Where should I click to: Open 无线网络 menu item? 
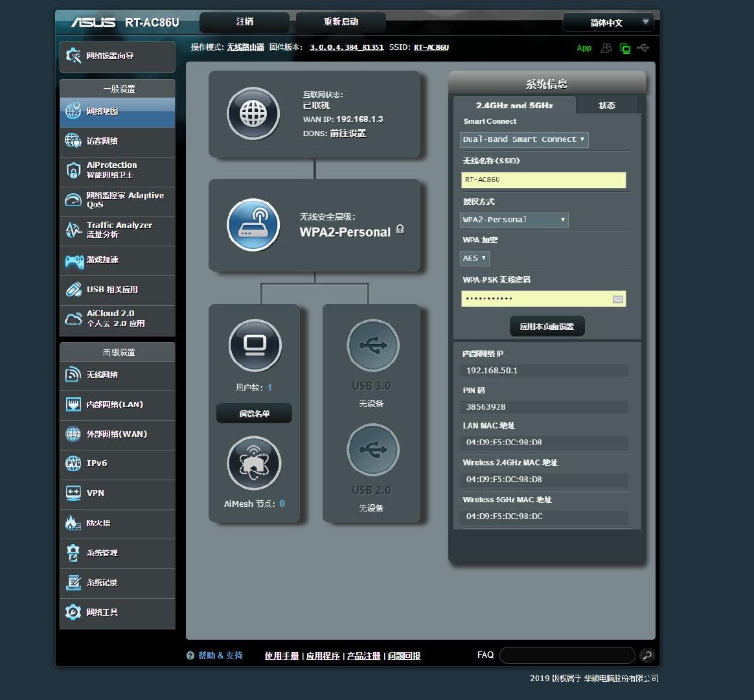tap(117, 375)
